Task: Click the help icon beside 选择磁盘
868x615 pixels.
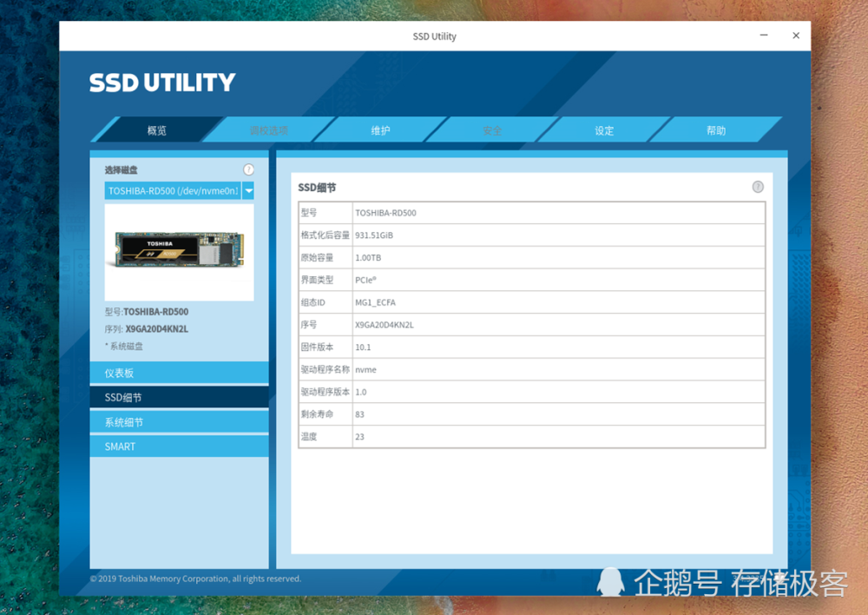Action: point(248,169)
